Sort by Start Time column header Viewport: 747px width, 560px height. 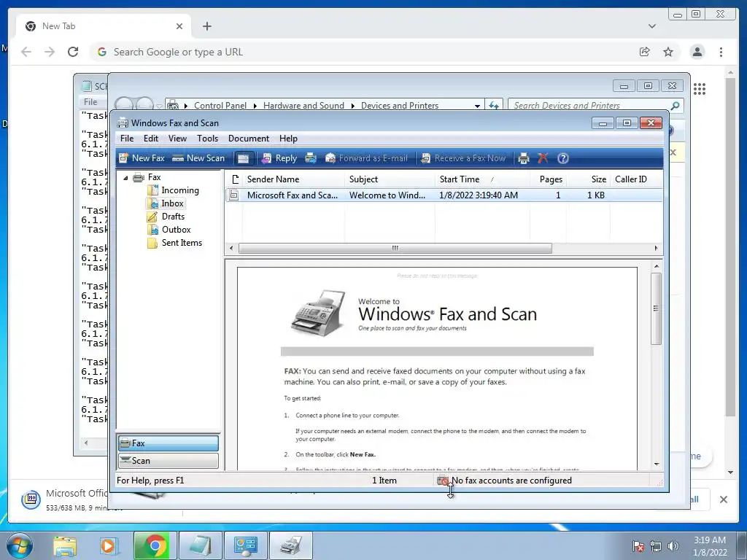[482, 179]
